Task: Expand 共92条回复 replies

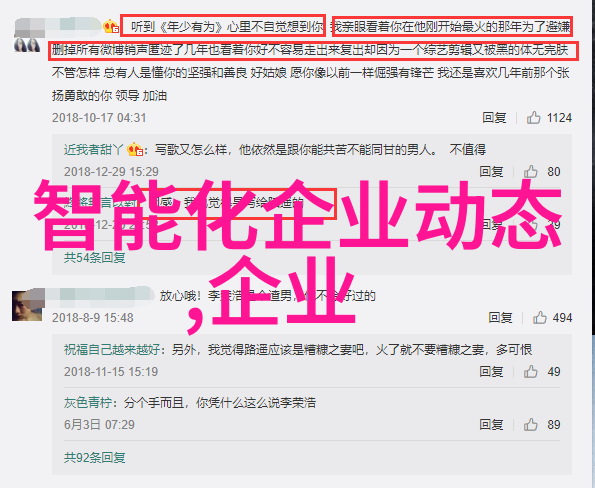Action: [94, 458]
